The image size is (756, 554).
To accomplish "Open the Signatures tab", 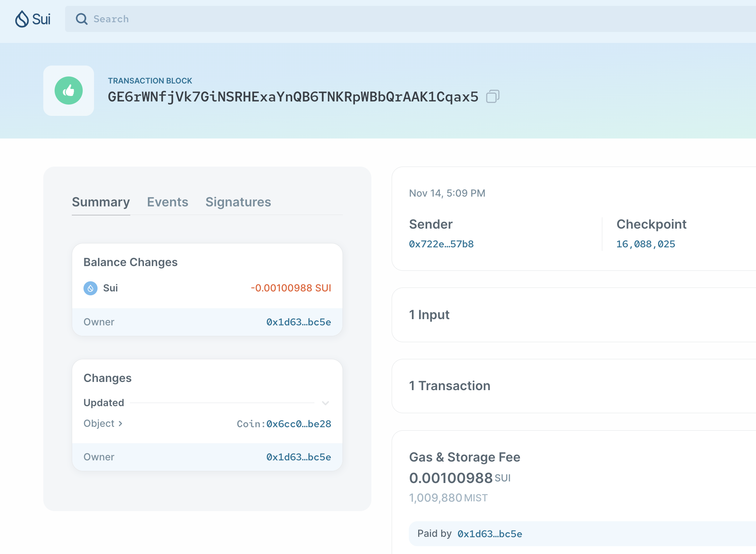I will coord(238,202).
